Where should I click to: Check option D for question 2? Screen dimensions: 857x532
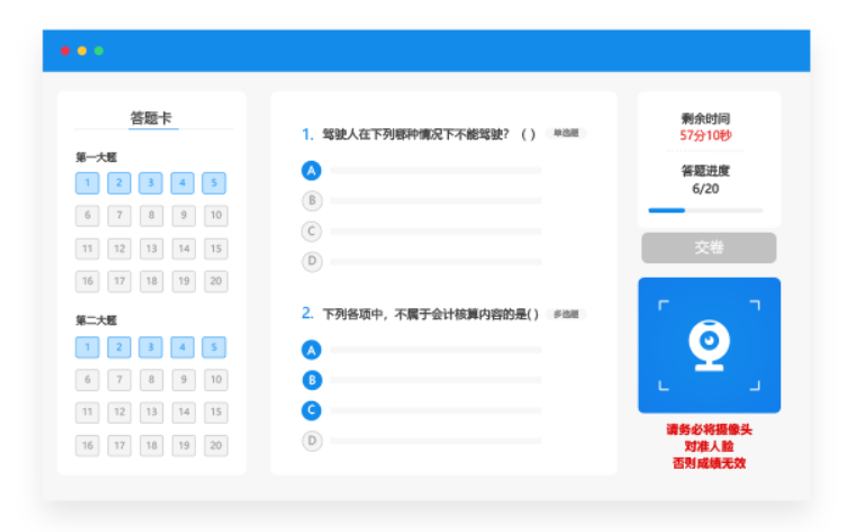[x=312, y=440]
